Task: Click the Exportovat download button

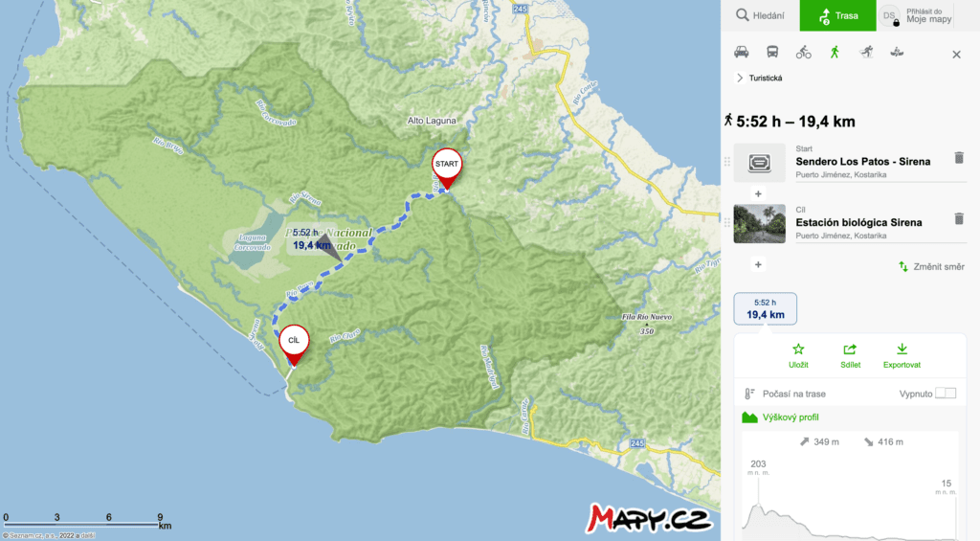Action: point(902,356)
